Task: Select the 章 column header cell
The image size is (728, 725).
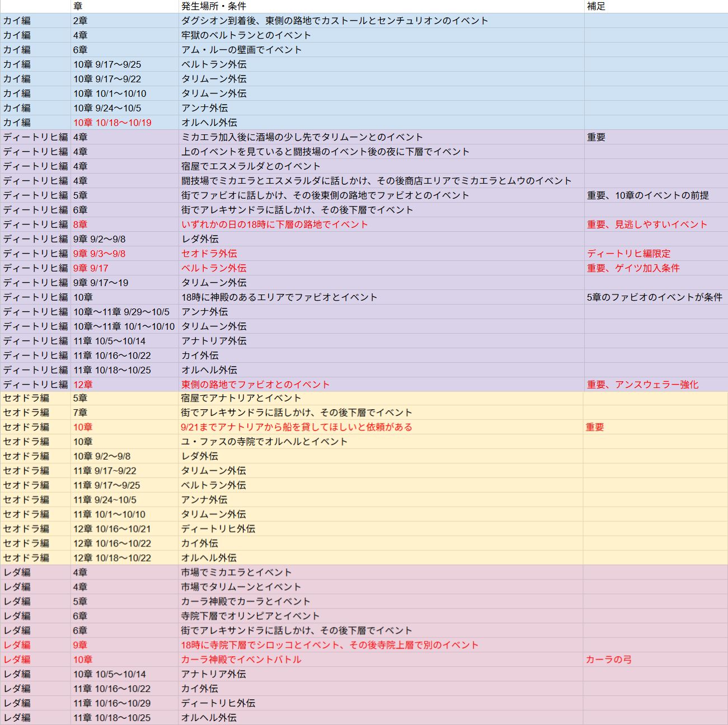Action: (124, 6)
